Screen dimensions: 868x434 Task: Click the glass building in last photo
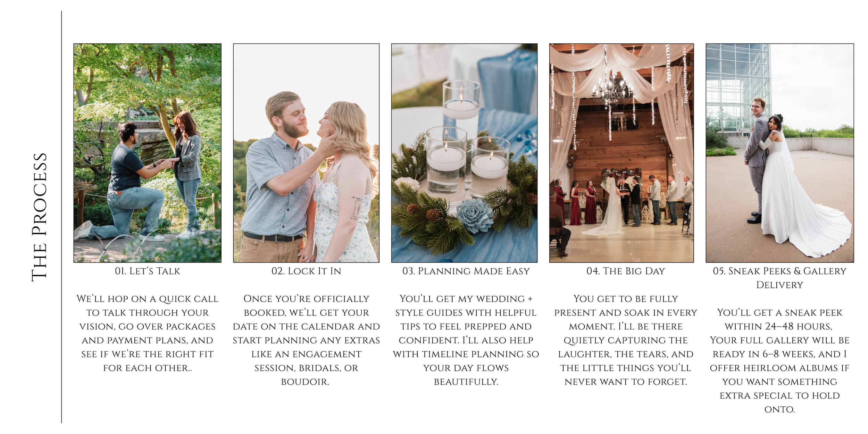738,89
